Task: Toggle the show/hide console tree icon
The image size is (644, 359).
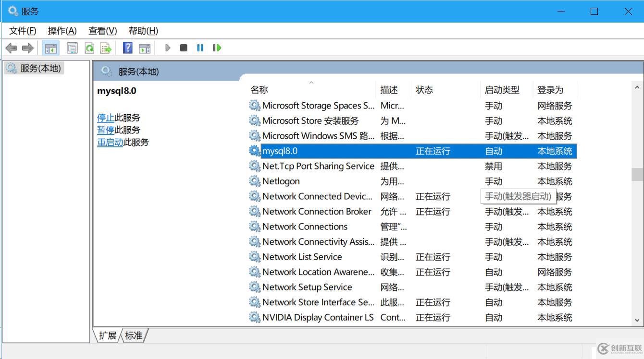Action: (x=50, y=48)
